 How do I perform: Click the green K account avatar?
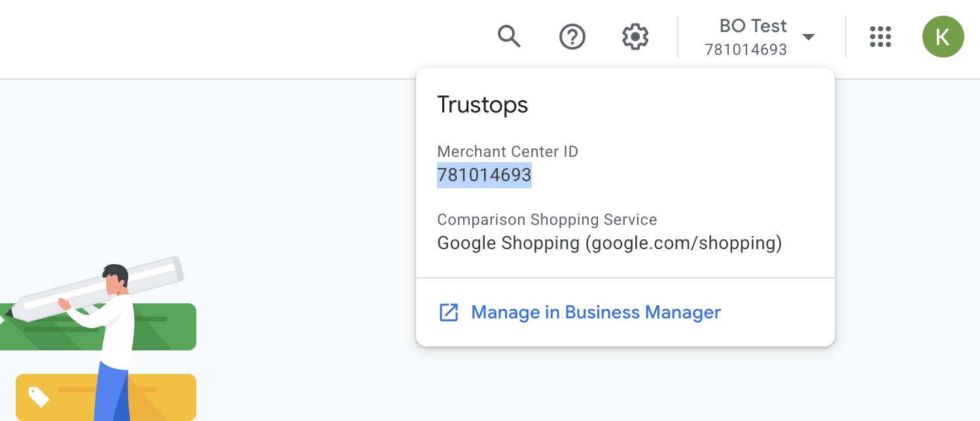click(x=943, y=37)
